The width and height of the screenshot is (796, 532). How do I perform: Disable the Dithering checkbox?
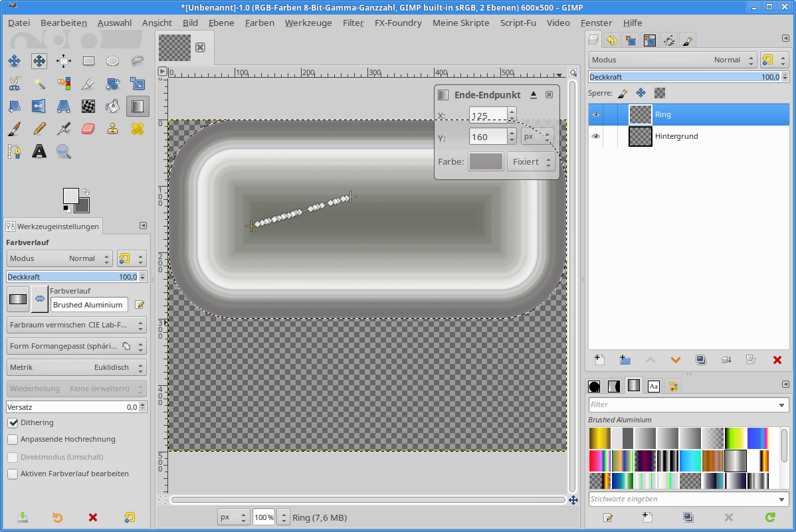pos(13,422)
